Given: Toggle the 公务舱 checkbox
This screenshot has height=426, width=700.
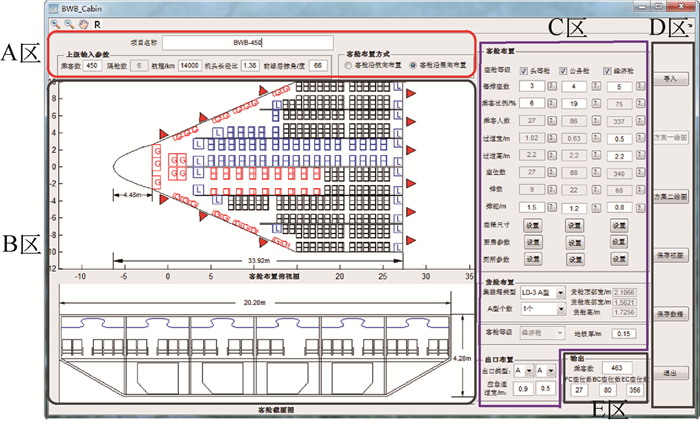Looking at the screenshot, I should (x=564, y=70).
